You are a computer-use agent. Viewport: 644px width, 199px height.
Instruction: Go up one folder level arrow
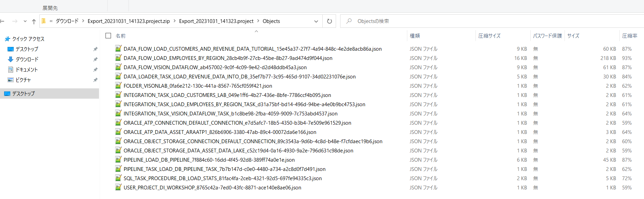[34, 21]
